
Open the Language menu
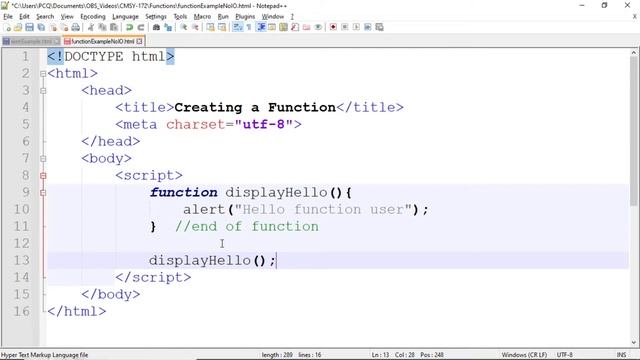[x=125, y=17]
